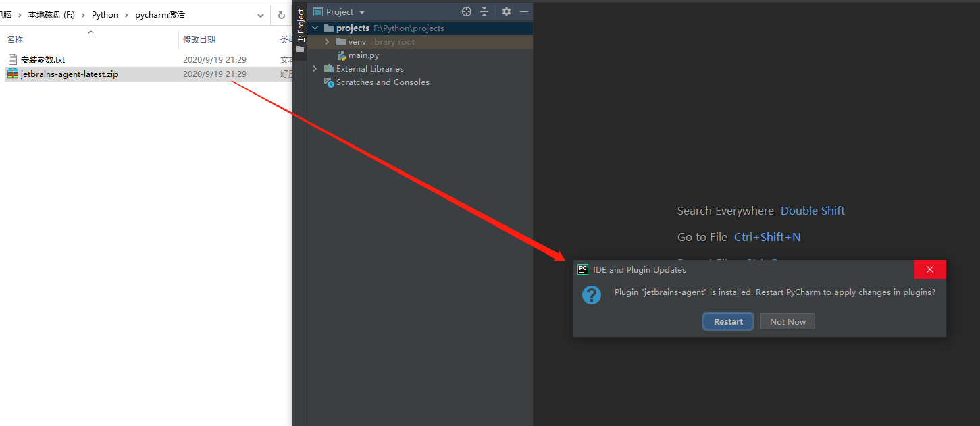Viewport: 980px width, 426px height.
Task: Close the IDE and Plugin Updates dialog
Action: (930, 269)
